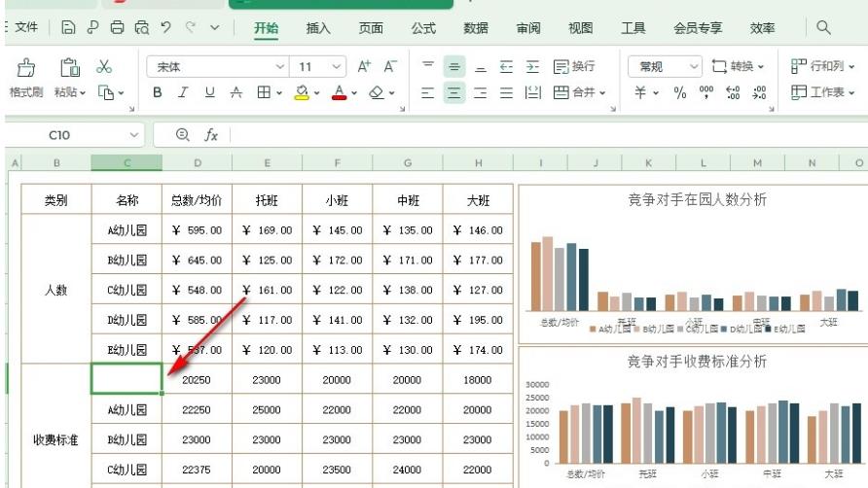Click the Redo arrow icon
Viewport: 868px width, 488px height.
tap(191, 27)
